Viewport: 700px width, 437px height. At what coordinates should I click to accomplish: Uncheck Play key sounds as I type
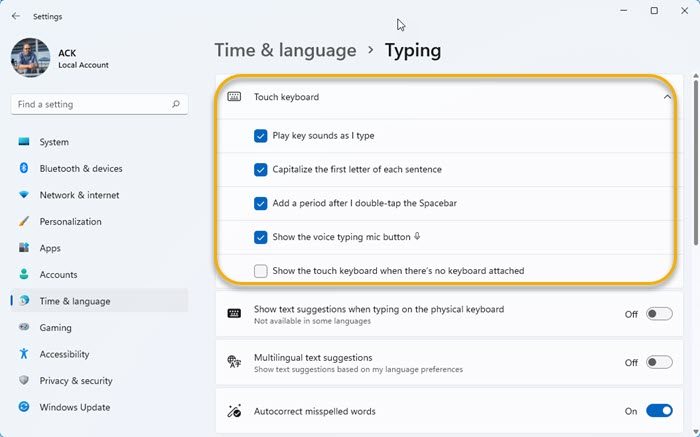pos(261,136)
